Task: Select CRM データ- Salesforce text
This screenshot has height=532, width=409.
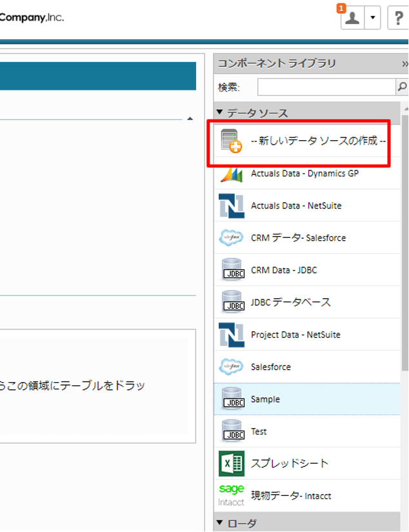Action: click(x=299, y=238)
